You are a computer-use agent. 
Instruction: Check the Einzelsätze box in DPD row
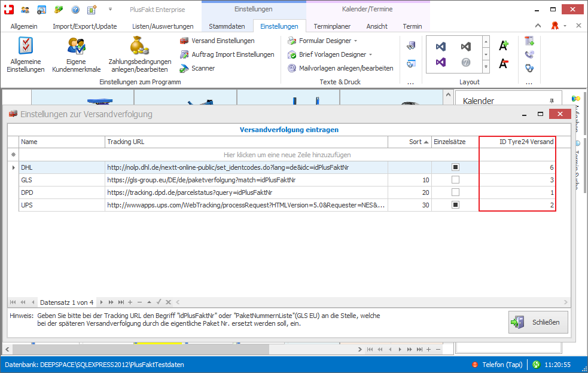(455, 192)
